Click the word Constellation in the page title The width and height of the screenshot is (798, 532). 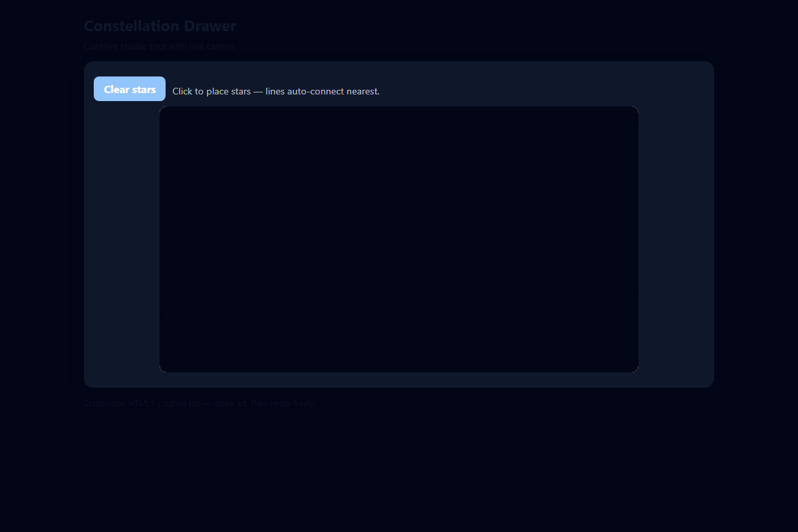pos(132,27)
